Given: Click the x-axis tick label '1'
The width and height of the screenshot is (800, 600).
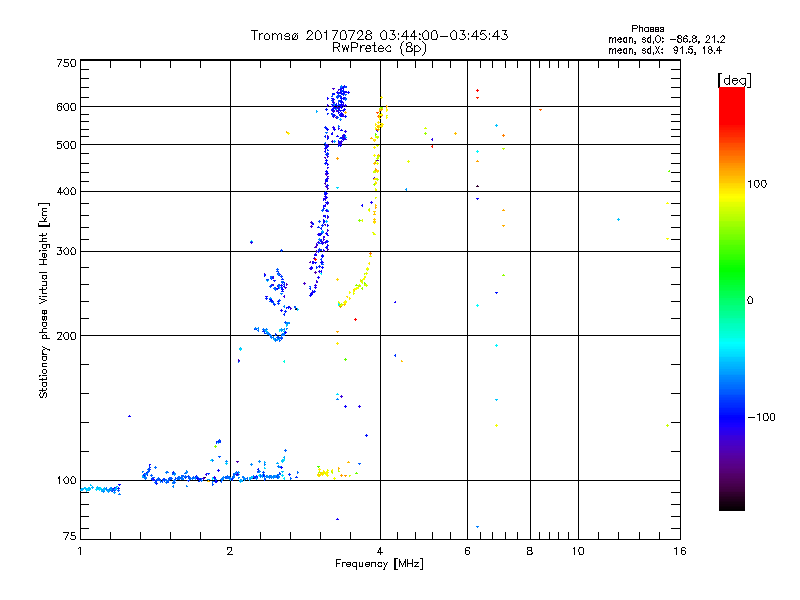Looking at the screenshot, I should tap(80, 551).
